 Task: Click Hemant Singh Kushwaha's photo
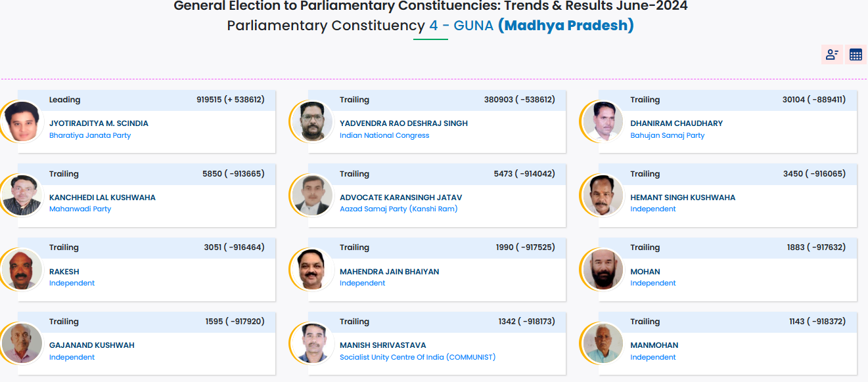[x=603, y=196]
